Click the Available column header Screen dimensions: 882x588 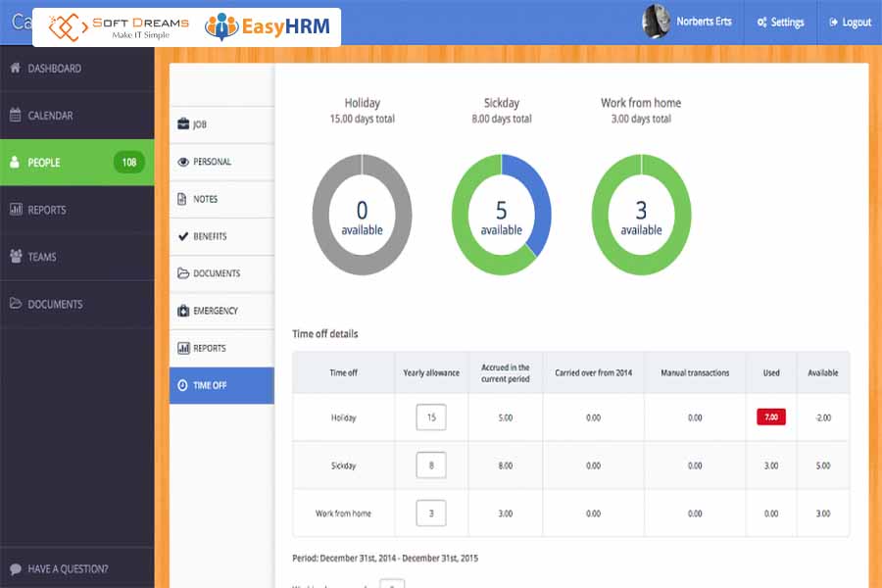tap(823, 372)
